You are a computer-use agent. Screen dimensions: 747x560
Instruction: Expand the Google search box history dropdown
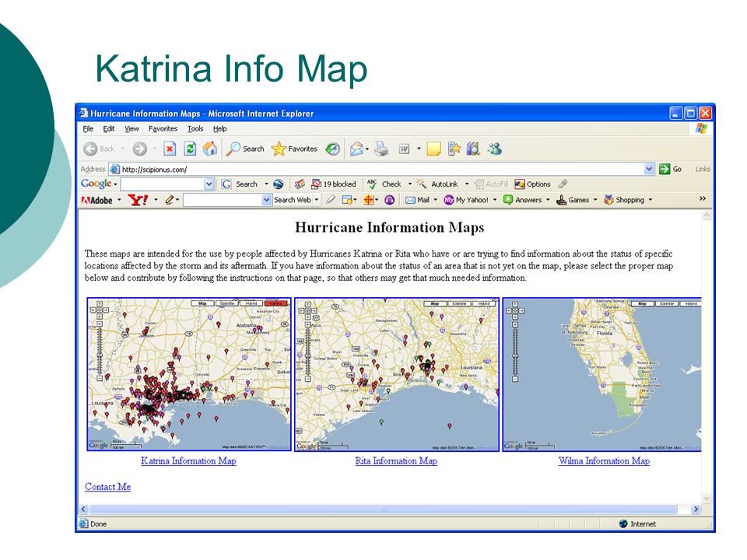tap(209, 184)
